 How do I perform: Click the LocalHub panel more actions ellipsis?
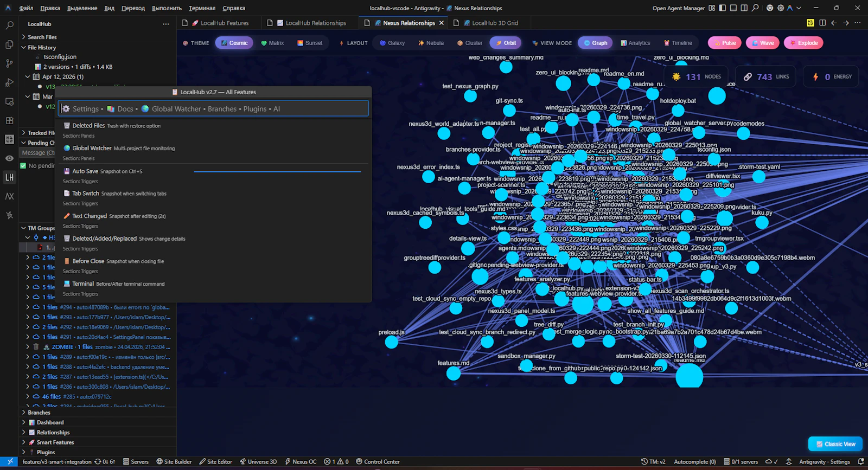[165, 24]
